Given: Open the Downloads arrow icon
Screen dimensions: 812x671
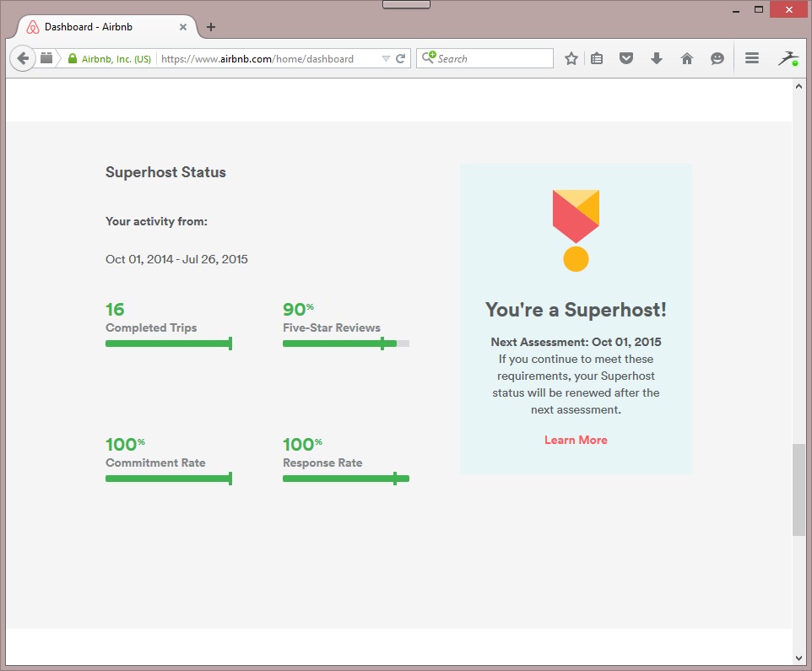Looking at the screenshot, I should coord(657,58).
